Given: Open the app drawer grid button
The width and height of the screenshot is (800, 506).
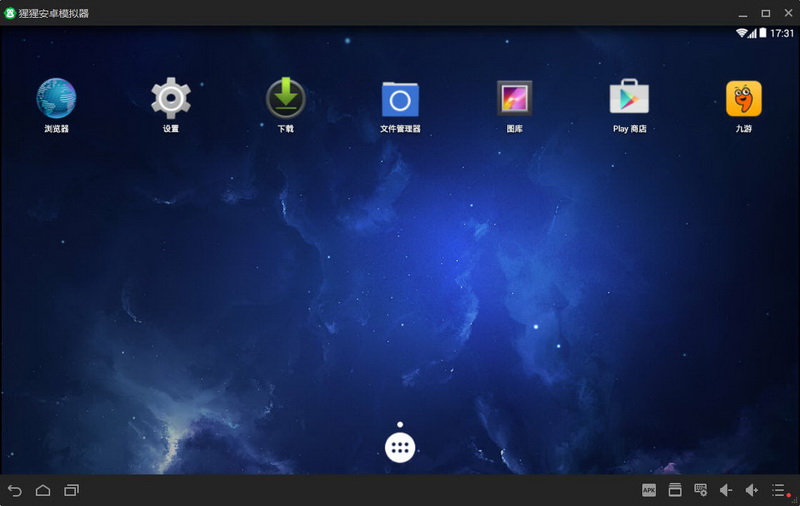Looking at the screenshot, I should tap(400, 447).
